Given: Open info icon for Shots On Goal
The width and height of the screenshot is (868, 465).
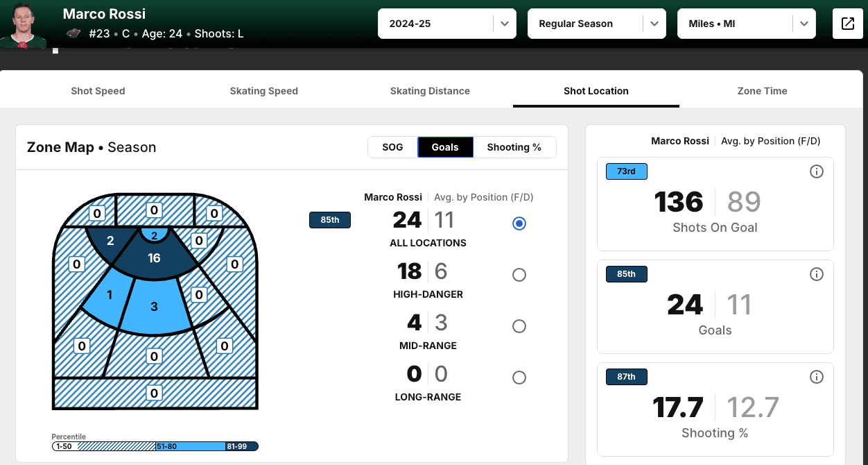Looking at the screenshot, I should click(x=817, y=171).
